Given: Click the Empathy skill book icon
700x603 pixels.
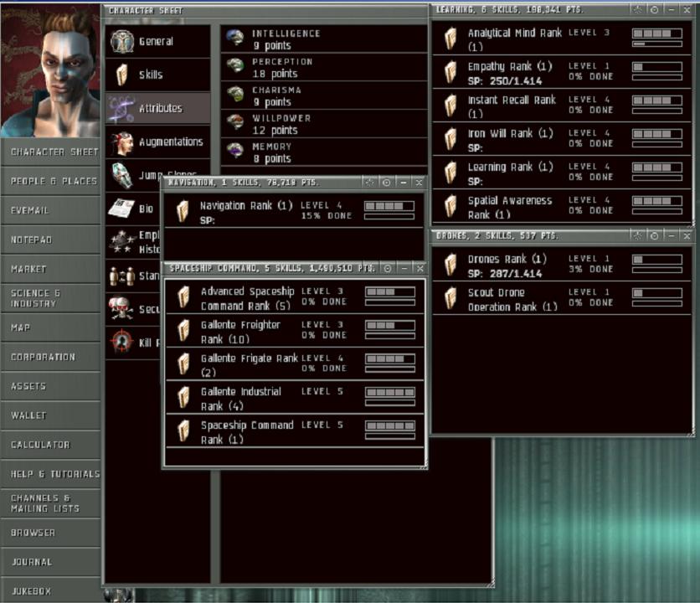Looking at the screenshot, I should click(x=450, y=72).
